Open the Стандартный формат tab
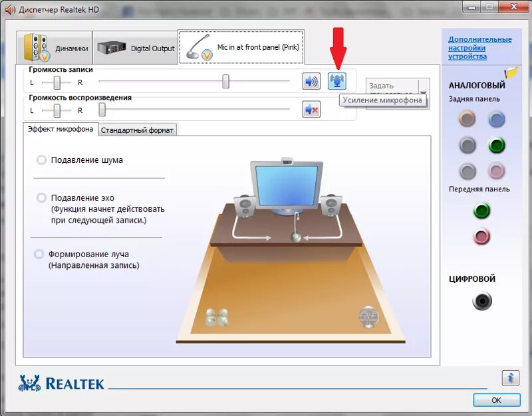This screenshot has width=532, height=416. pos(137,130)
